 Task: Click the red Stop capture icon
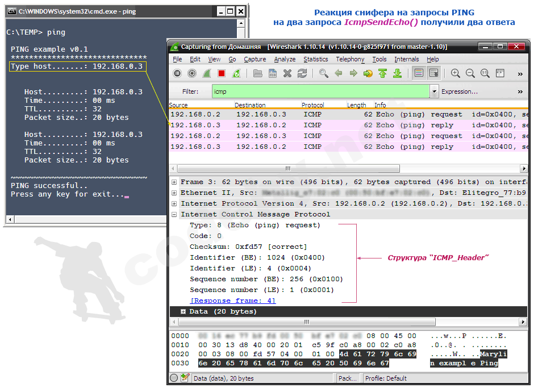pyautogui.click(x=222, y=73)
